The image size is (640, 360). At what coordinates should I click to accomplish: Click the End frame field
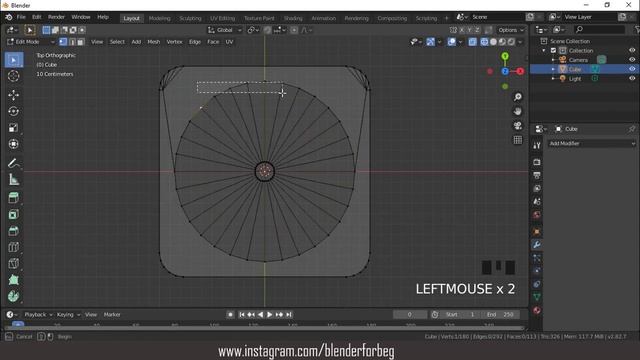[500, 314]
